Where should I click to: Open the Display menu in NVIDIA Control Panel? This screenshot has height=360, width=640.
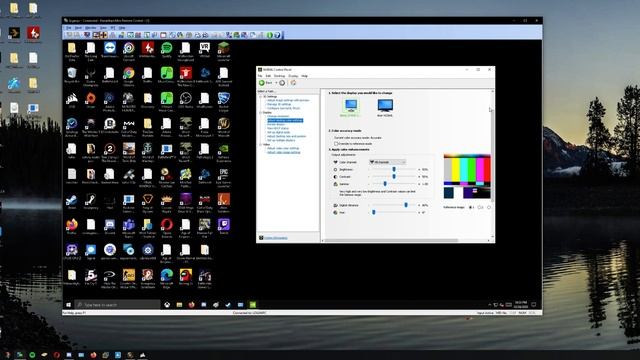(293, 76)
